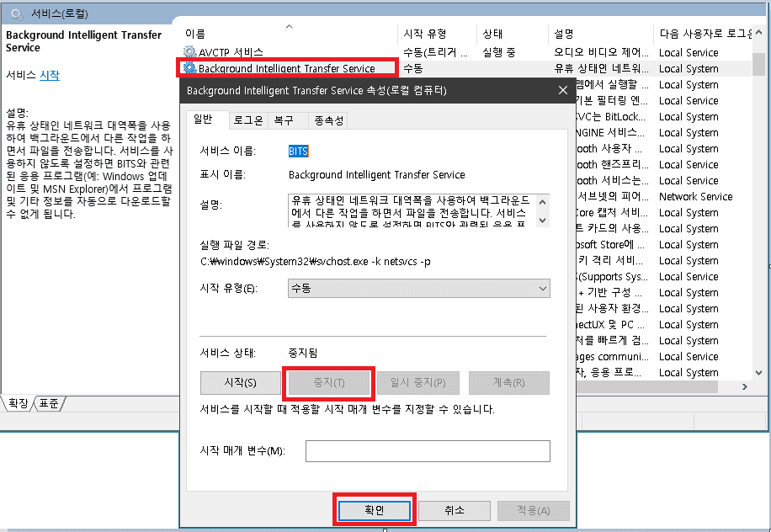
Task: Select Background Intelligent Transfer Service row name
Action: point(287,68)
